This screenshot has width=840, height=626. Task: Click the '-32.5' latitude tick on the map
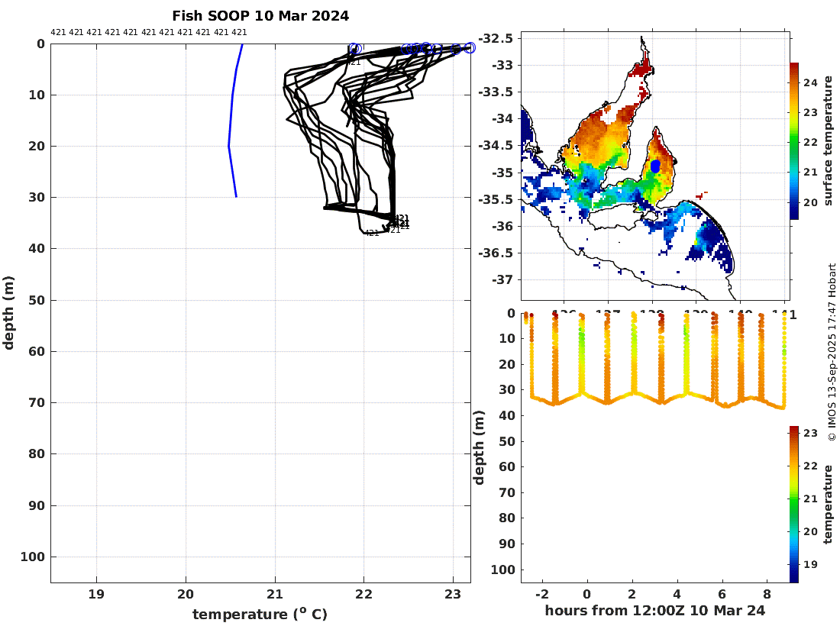point(496,39)
